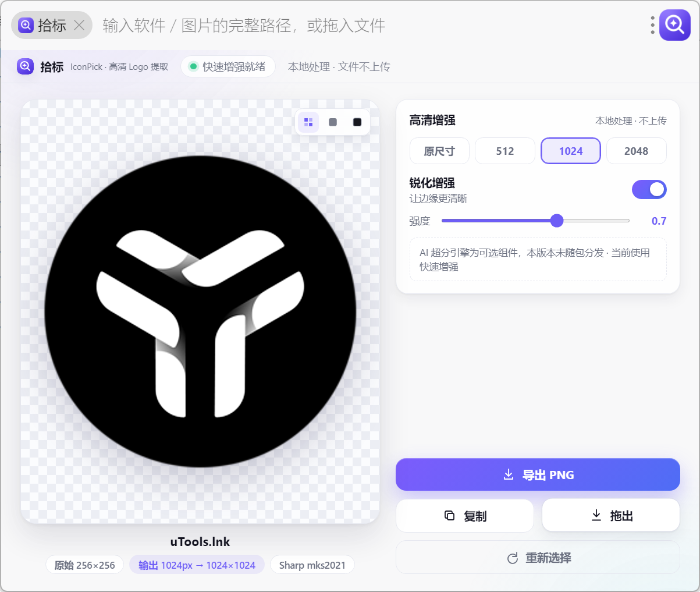
Task: Click the copy icon on 复制 button
Action: [449, 515]
